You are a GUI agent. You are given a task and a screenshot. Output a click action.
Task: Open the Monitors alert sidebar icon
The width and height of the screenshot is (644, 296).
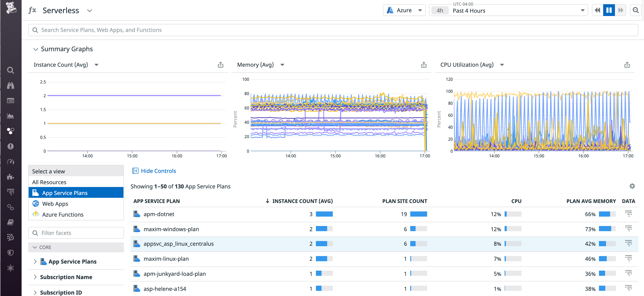click(10, 146)
